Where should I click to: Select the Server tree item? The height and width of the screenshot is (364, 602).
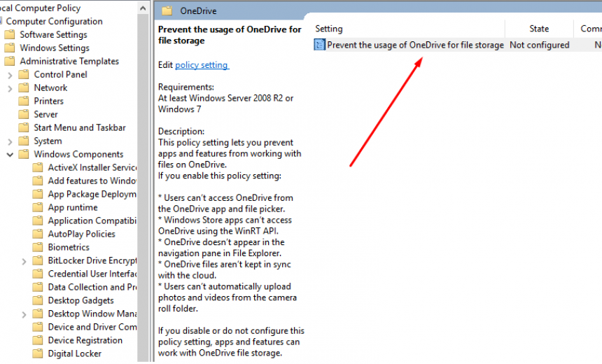pos(45,114)
